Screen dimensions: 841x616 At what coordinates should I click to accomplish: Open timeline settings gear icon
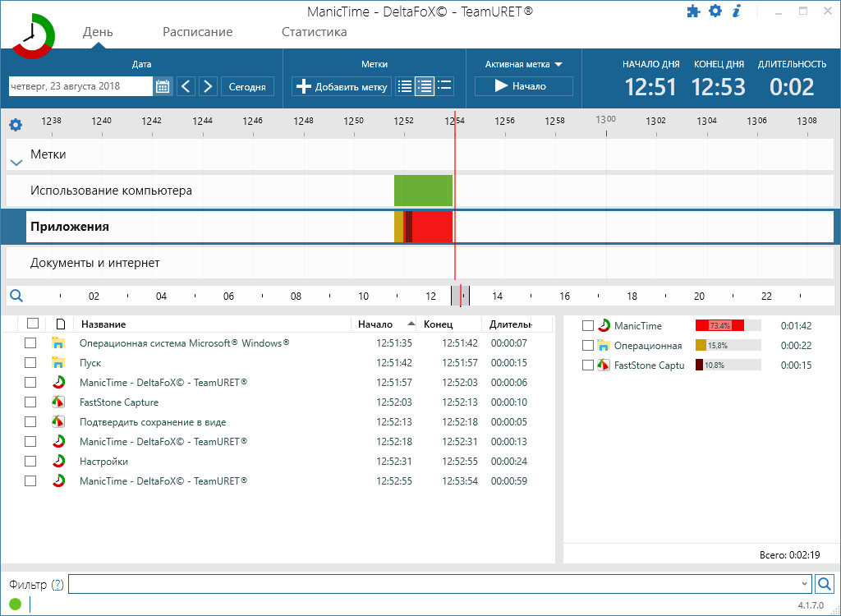click(16, 126)
